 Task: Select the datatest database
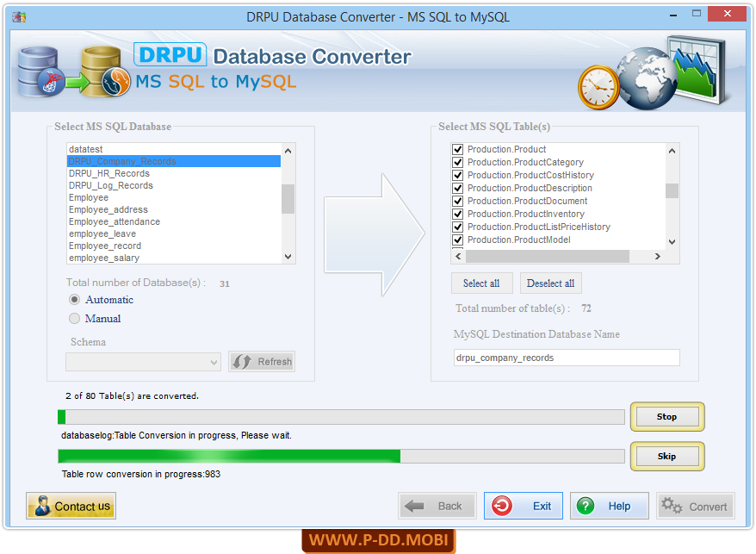coord(174,149)
